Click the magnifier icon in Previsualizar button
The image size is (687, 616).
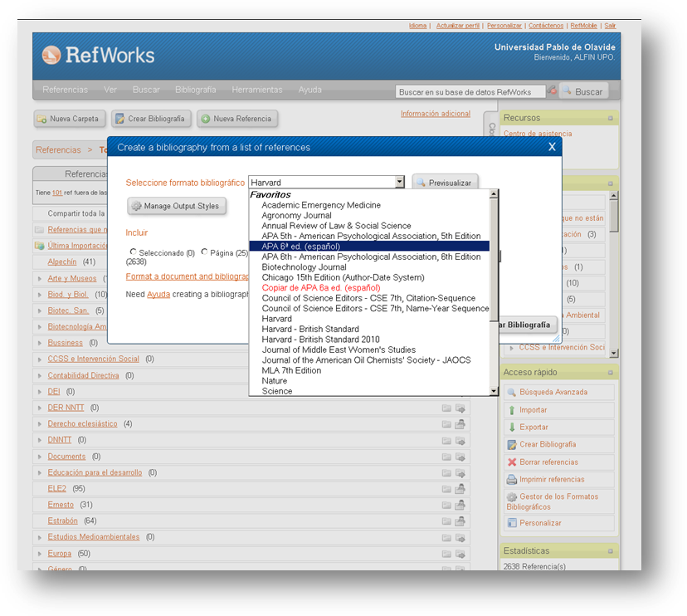(x=421, y=183)
